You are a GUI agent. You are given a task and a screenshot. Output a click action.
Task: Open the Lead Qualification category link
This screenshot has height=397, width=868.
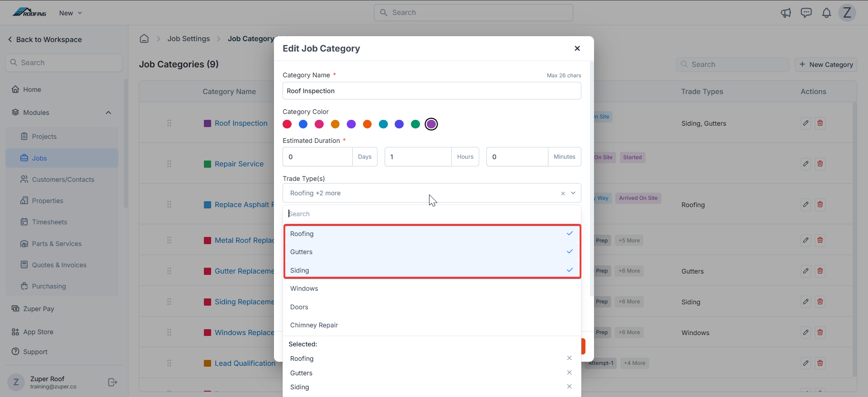pos(245,363)
